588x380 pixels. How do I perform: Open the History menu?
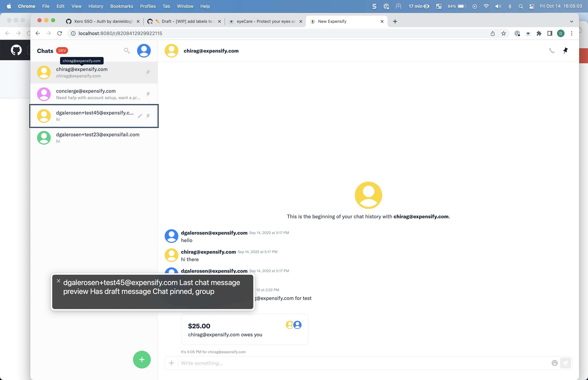[x=96, y=6]
